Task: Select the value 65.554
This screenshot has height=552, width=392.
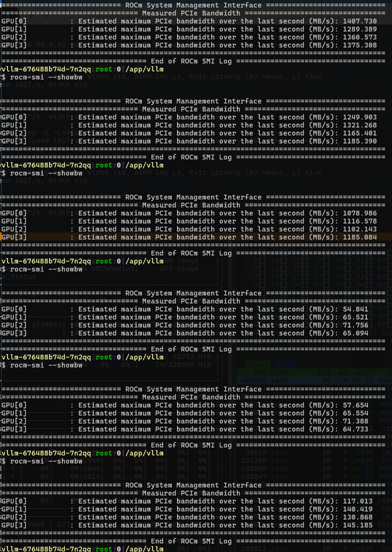Action: tap(355, 413)
